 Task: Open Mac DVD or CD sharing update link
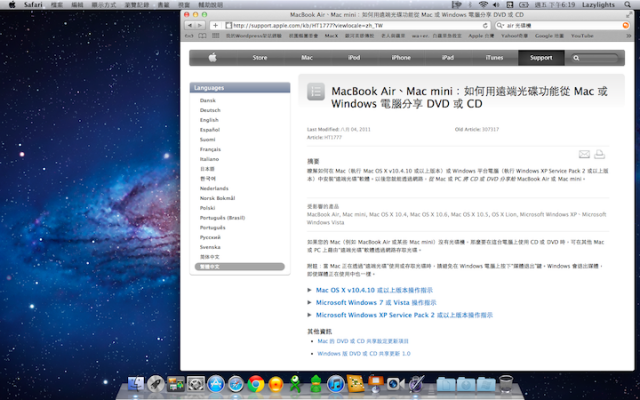coord(363,341)
